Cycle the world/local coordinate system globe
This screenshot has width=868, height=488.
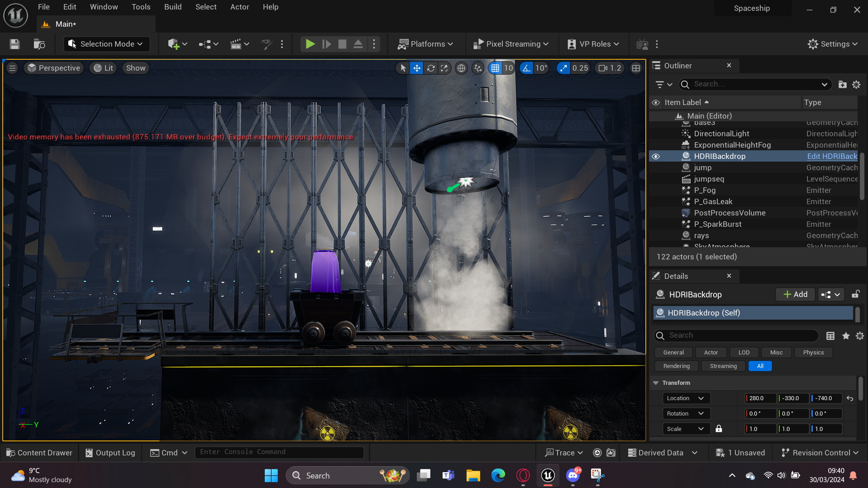click(461, 68)
